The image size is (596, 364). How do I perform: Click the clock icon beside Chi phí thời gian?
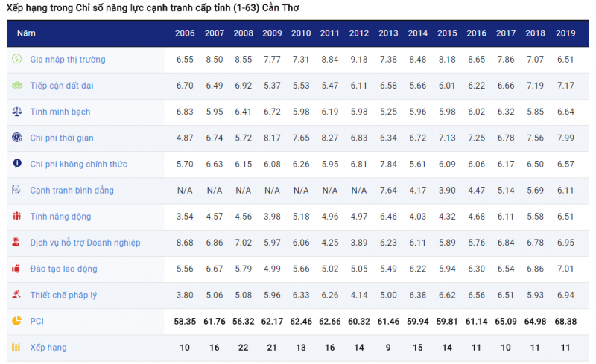[16, 138]
